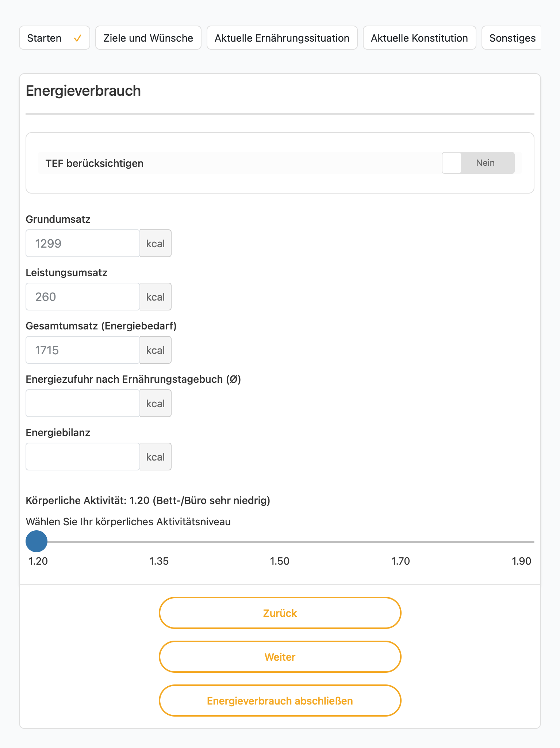Click the Energiezufuhr nach Ernährungstagebuch field
This screenshot has width=560, height=748.
[x=83, y=403]
